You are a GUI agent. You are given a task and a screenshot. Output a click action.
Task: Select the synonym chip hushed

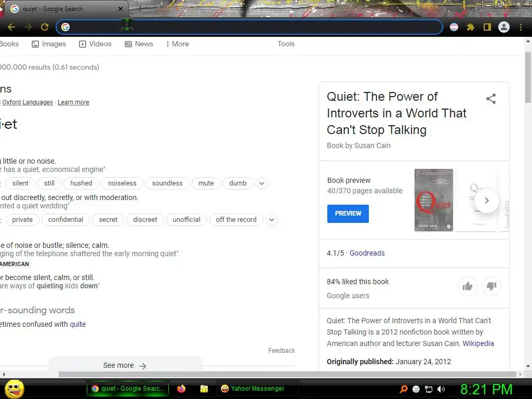tap(81, 183)
